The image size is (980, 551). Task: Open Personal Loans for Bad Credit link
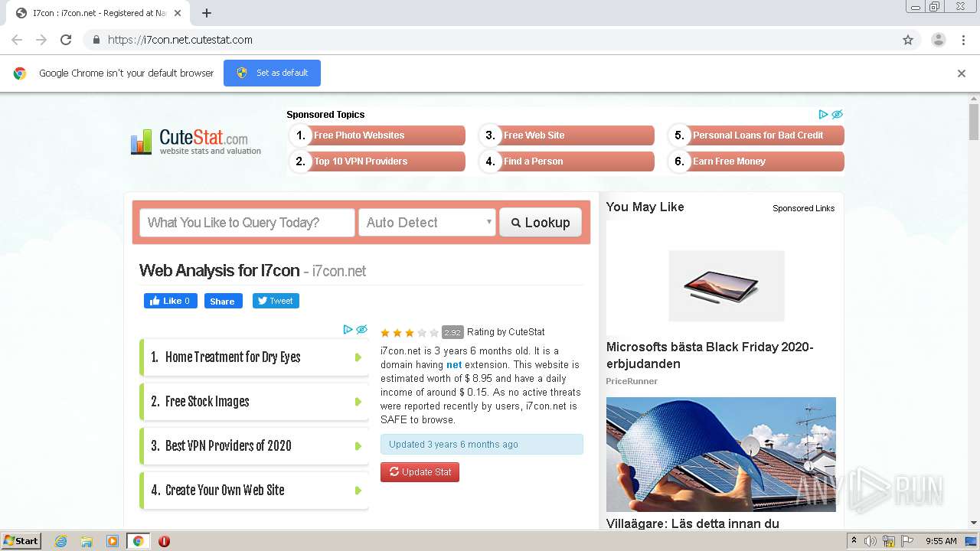pos(756,135)
